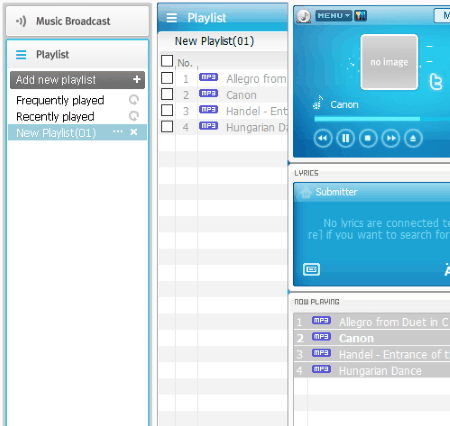450x426 pixels.
Task: Select New Playlist(01) in sidebar
Action: [56, 133]
